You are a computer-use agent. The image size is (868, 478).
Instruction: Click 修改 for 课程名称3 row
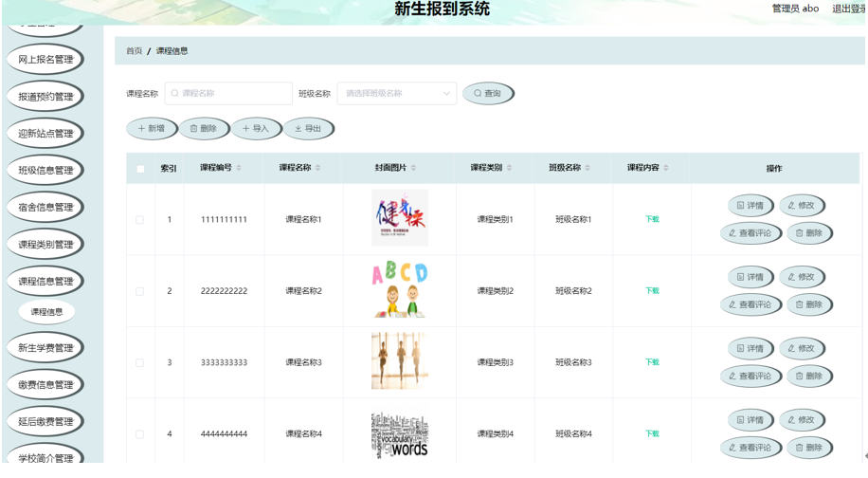[802, 348]
